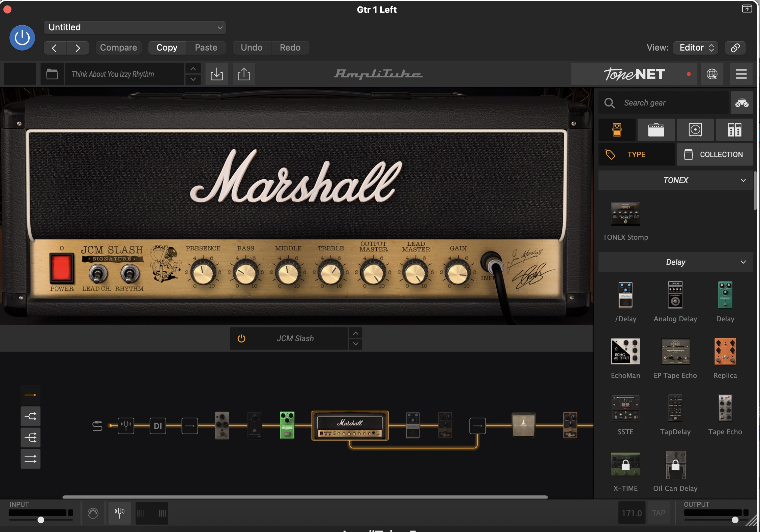
Task: Select the Amp gear tab
Action: tap(656, 129)
